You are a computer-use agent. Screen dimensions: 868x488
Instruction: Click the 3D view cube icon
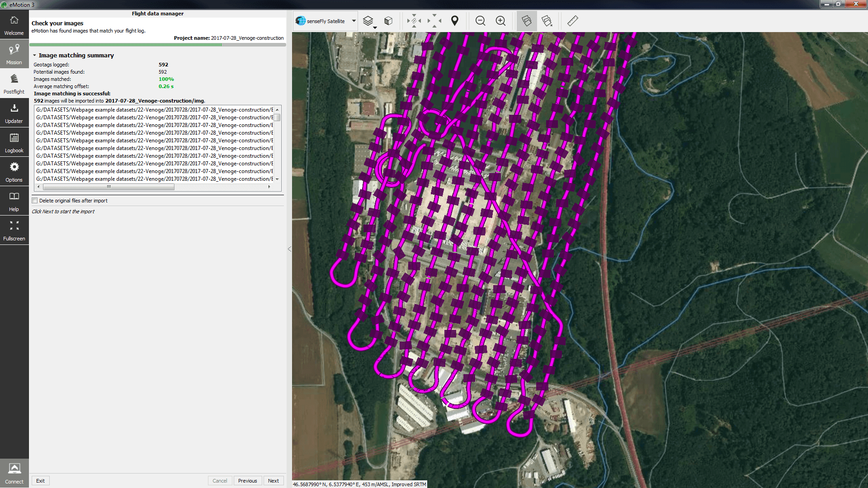click(388, 21)
